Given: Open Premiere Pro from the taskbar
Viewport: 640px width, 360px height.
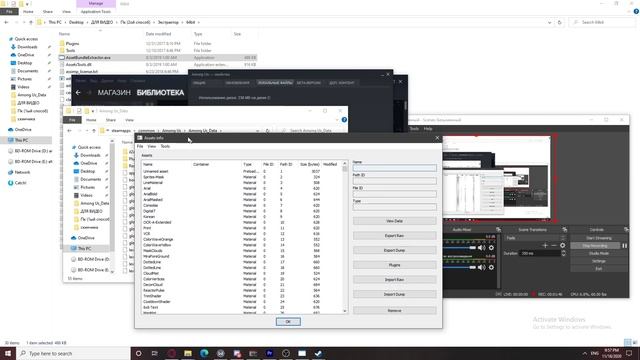Looking at the screenshot, I should pos(269,353).
